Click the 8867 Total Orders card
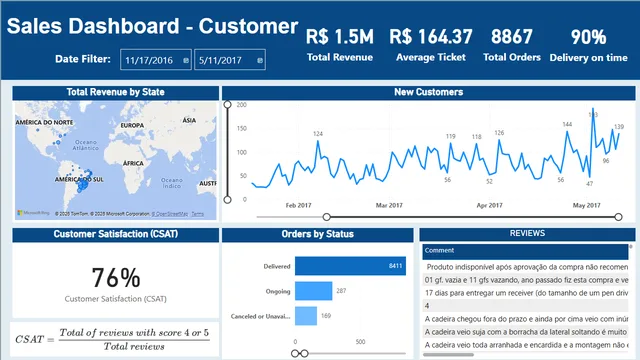Image resolution: width=640 pixels, height=360 pixels. pos(512,44)
